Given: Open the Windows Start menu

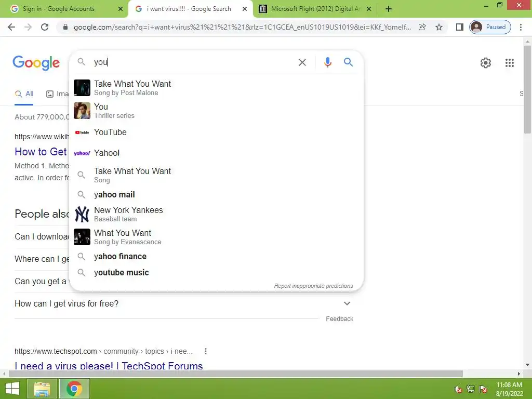Looking at the screenshot, I should [x=12, y=389].
